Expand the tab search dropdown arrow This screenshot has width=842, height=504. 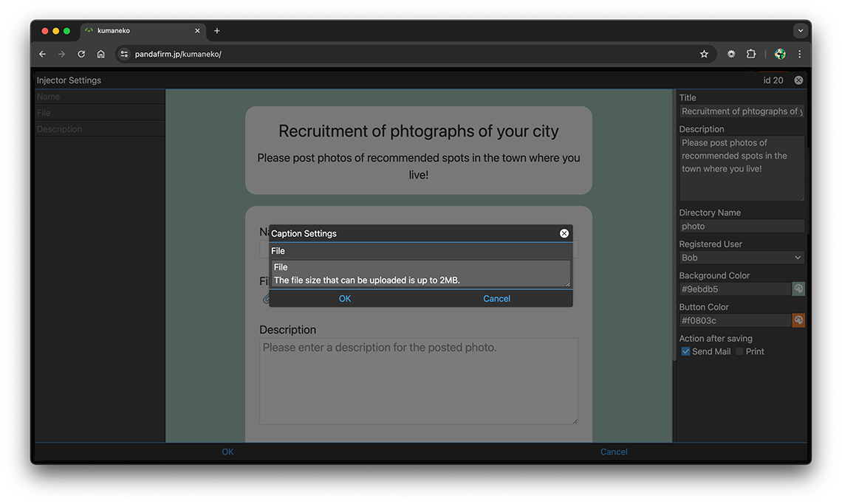pyautogui.click(x=800, y=31)
